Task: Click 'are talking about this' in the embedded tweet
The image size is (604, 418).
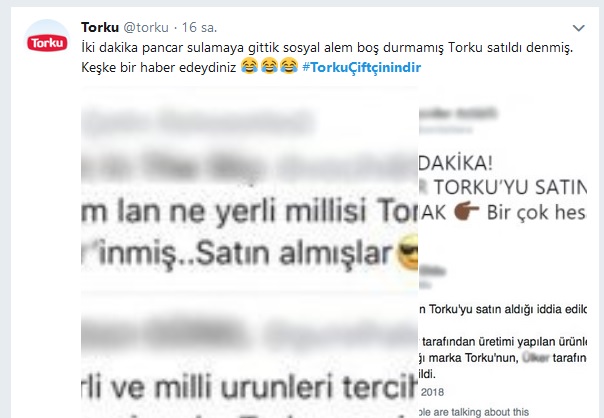Action: [x=485, y=412]
